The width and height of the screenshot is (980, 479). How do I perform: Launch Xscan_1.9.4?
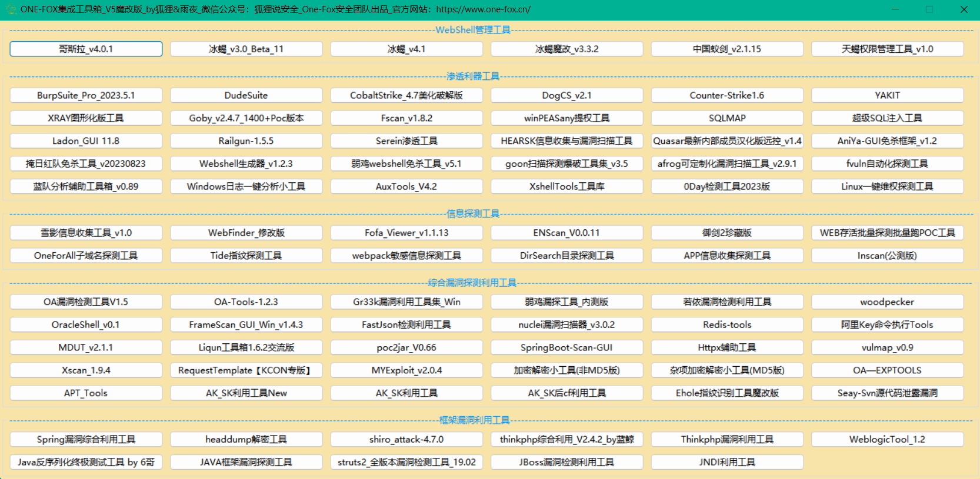click(x=86, y=370)
